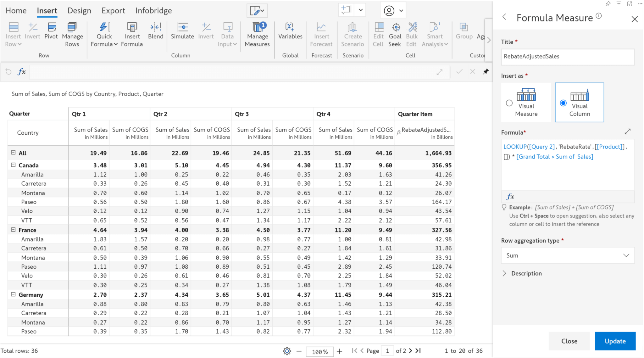The height and width of the screenshot is (358, 644).
Task: Jump to last page of table
Action: (x=418, y=351)
